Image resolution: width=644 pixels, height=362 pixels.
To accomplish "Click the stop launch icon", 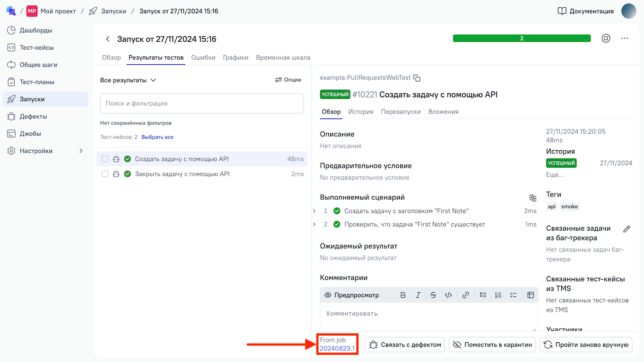I will 606,39.
